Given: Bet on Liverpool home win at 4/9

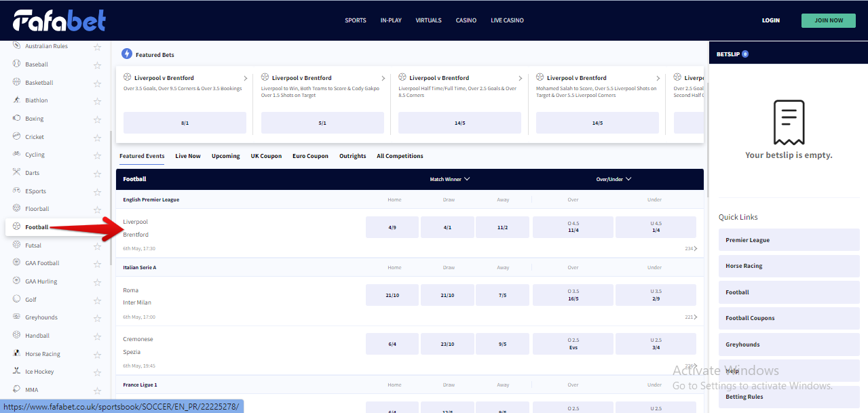Looking at the screenshot, I should [x=392, y=227].
